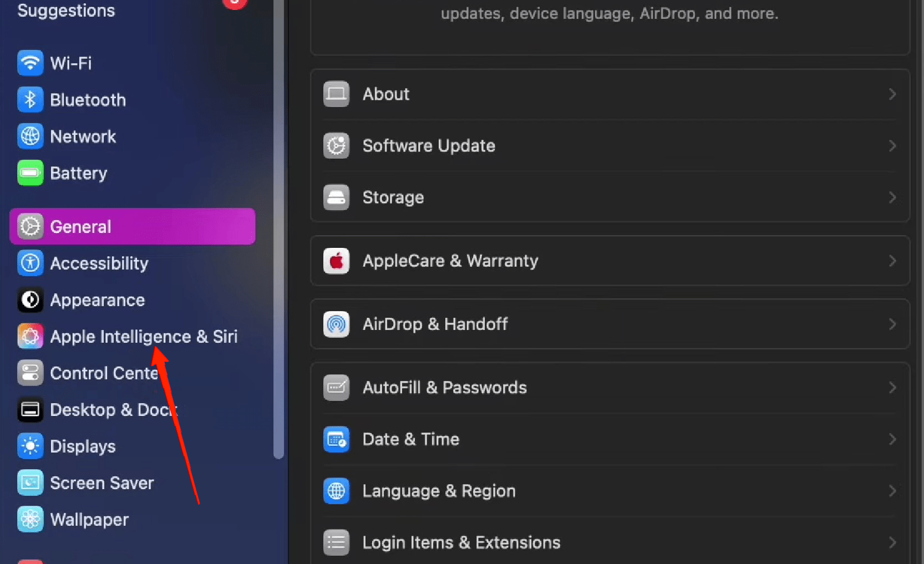This screenshot has width=924, height=564.
Task: Open Apple Intelligence & Siri label
Action: tap(144, 337)
